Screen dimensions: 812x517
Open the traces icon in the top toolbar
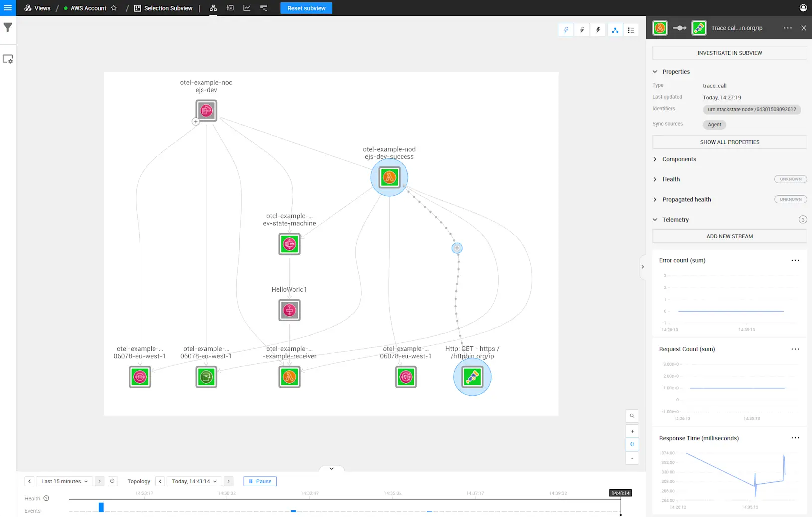coord(264,8)
